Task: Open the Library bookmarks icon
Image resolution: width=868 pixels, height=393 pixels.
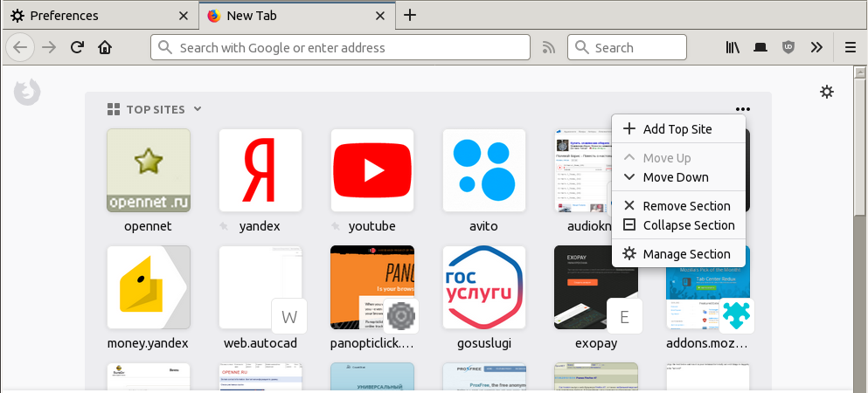Action: pyautogui.click(x=733, y=47)
